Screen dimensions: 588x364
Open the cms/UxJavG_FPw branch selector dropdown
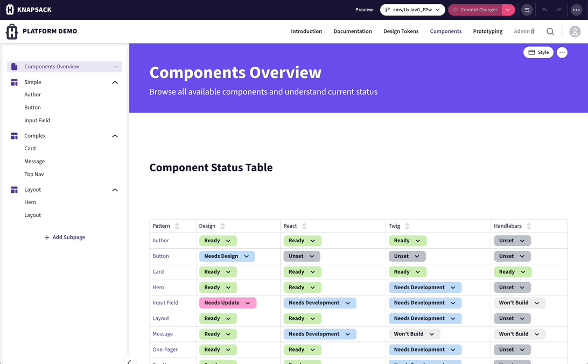[x=412, y=9]
